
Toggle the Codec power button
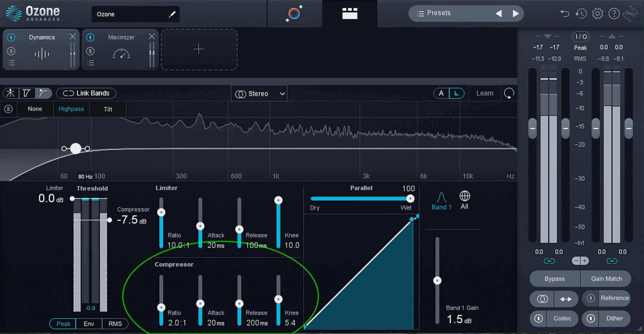pyautogui.click(x=538, y=318)
